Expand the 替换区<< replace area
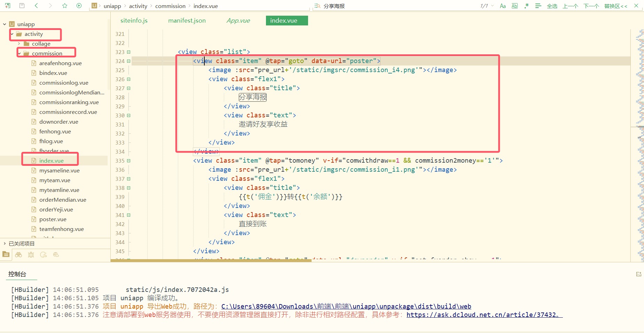 616,6
